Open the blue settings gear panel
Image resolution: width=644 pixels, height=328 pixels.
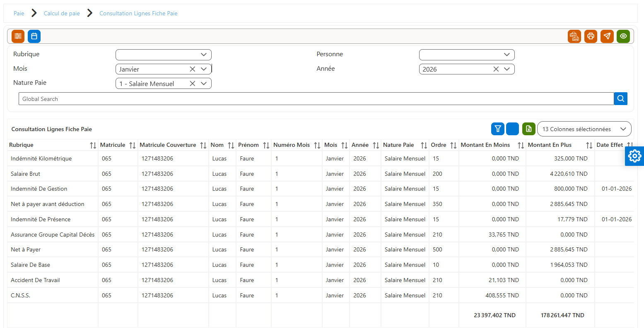[x=634, y=156]
